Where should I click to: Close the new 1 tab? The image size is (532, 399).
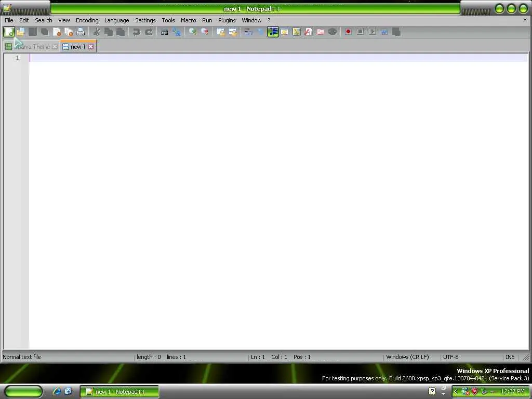[91, 47]
